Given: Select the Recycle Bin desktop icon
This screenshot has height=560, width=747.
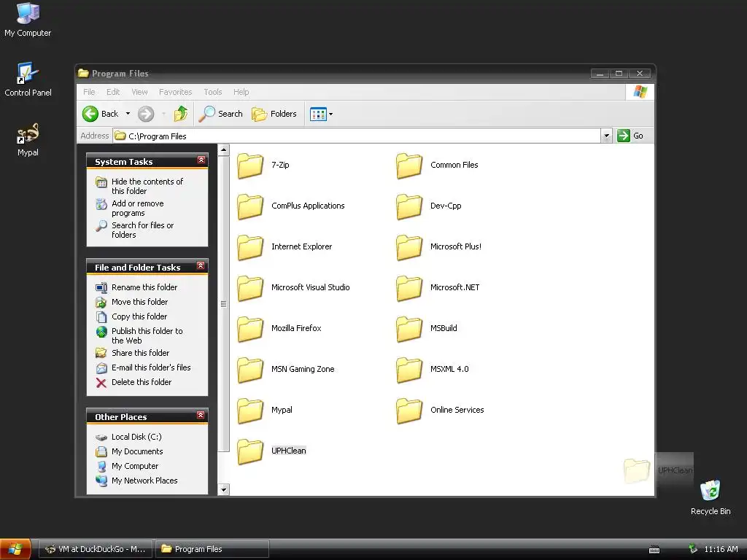Looking at the screenshot, I should click(711, 497).
